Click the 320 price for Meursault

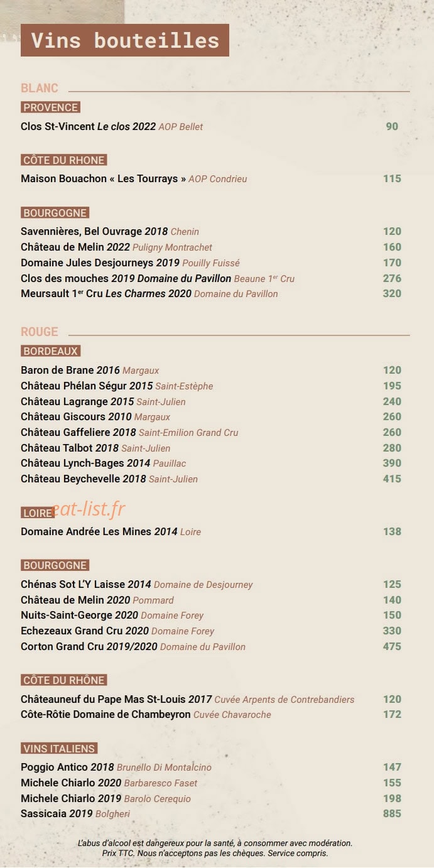pos(392,293)
